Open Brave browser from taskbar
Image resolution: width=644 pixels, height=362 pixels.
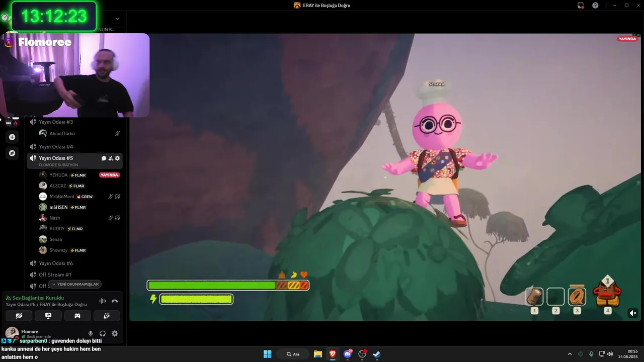pyautogui.click(x=333, y=354)
